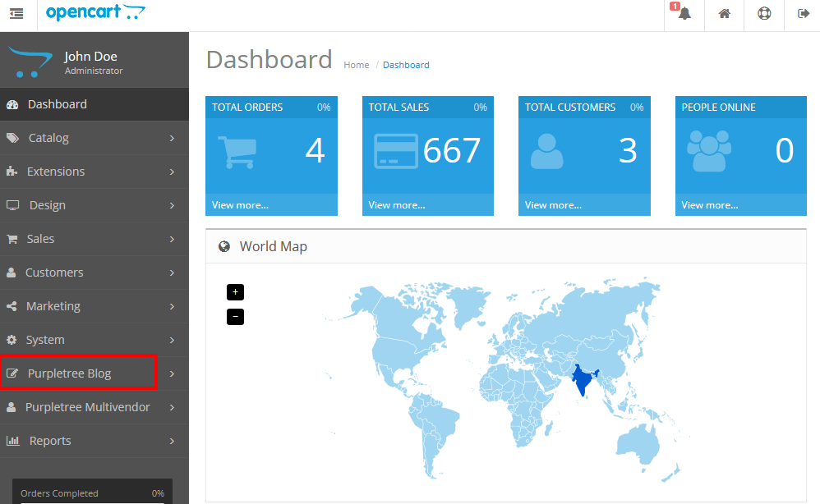Open the Sales sidebar menu
820x504 pixels.
(94, 239)
